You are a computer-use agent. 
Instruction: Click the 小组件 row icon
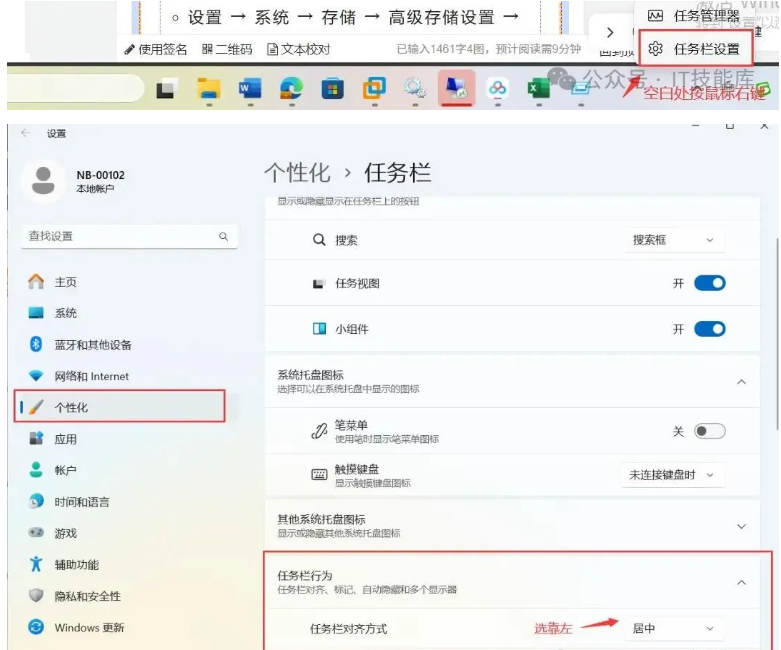(319, 329)
